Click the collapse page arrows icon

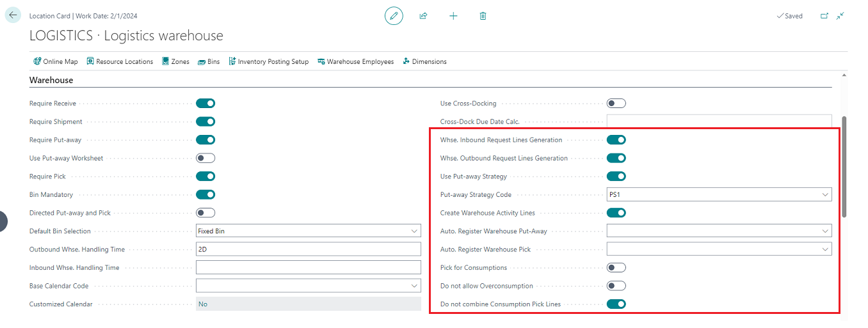click(x=840, y=16)
